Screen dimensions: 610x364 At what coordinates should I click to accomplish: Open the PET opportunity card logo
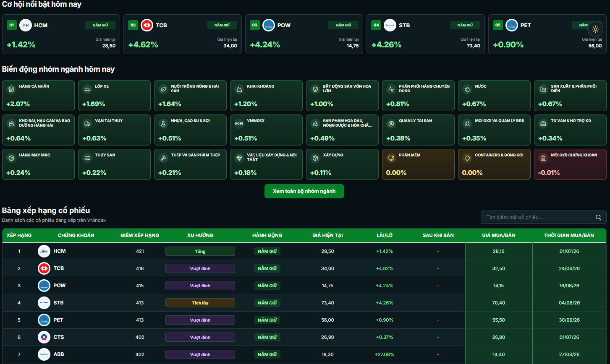tap(512, 25)
